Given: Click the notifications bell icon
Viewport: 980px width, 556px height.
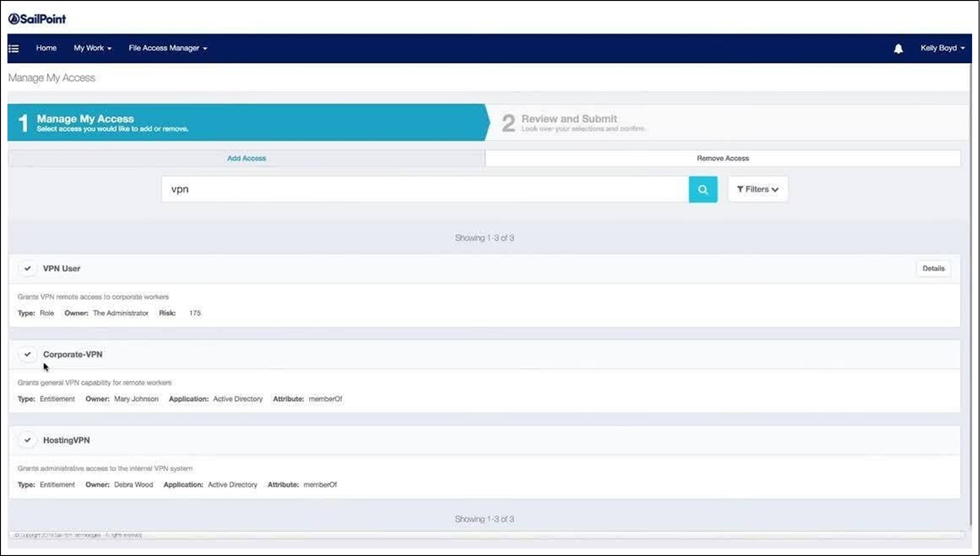Looking at the screenshot, I should [x=898, y=48].
